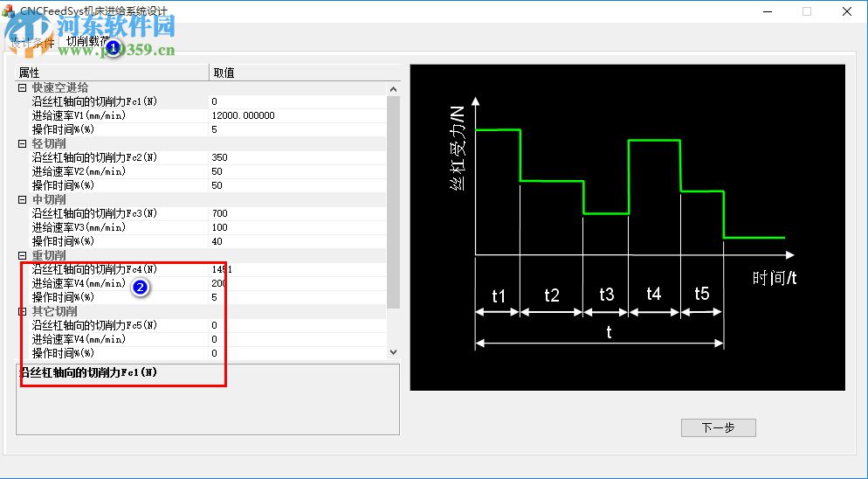This screenshot has height=479, width=868.
Task: Select 沿丝杠轴向的切削力Fc5(N) property label
Action: (94, 325)
